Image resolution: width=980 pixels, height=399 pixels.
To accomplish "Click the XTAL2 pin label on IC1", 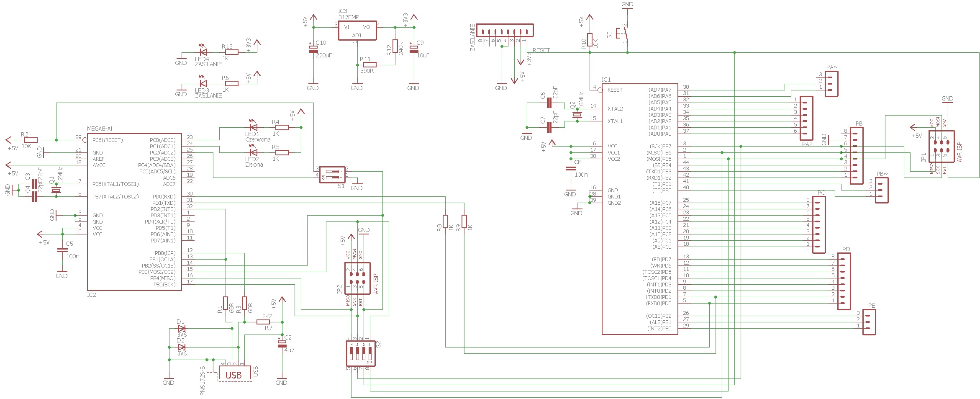I will coord(615,109).
